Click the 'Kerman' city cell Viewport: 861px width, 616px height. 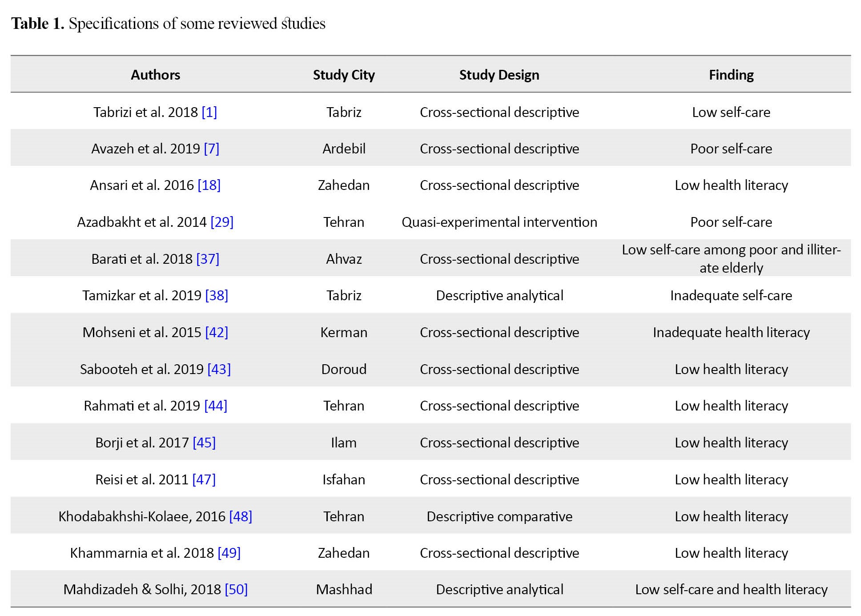pos(344,332)
